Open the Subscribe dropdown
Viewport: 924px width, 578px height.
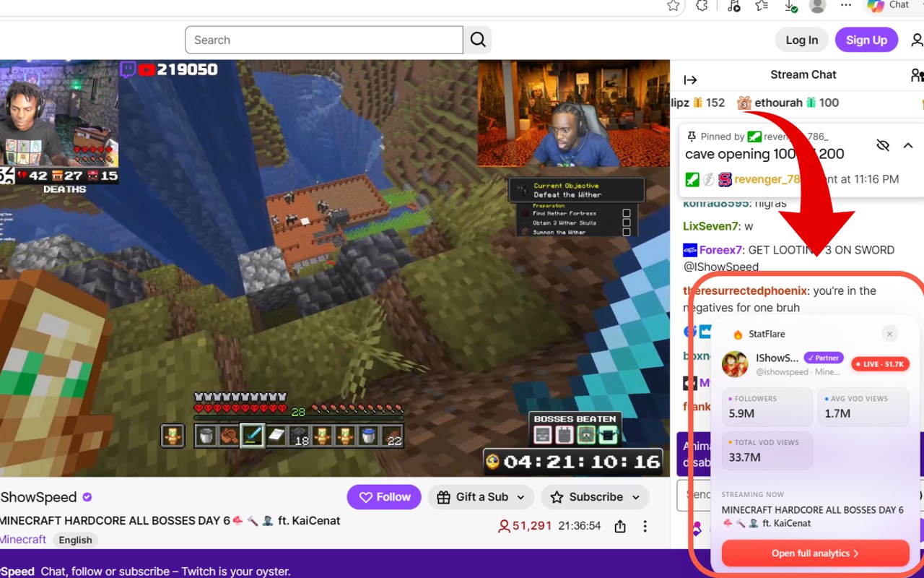(x=595, y=497)
